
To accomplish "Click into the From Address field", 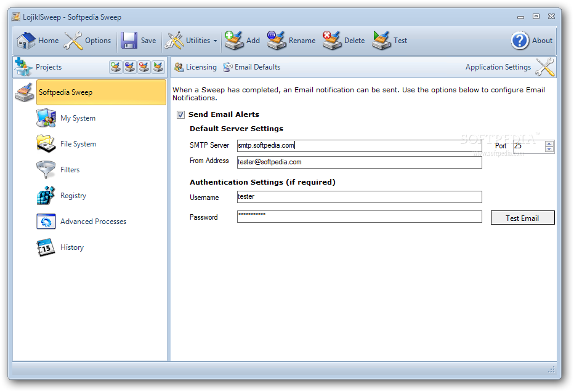I will [360, 162].
